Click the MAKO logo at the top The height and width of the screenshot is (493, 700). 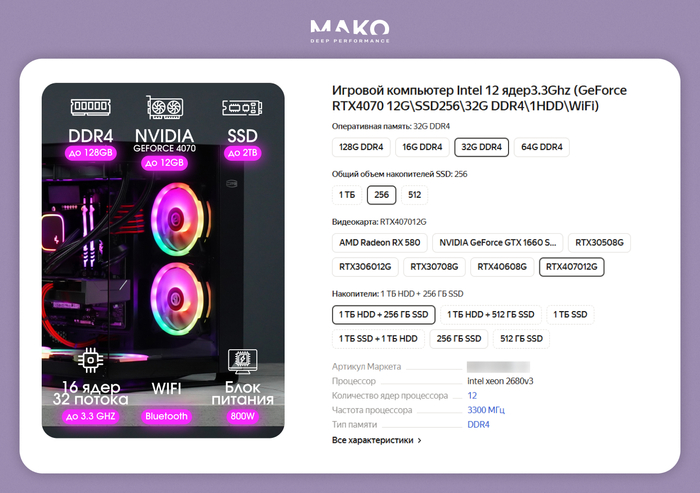(x=350, y=31)
